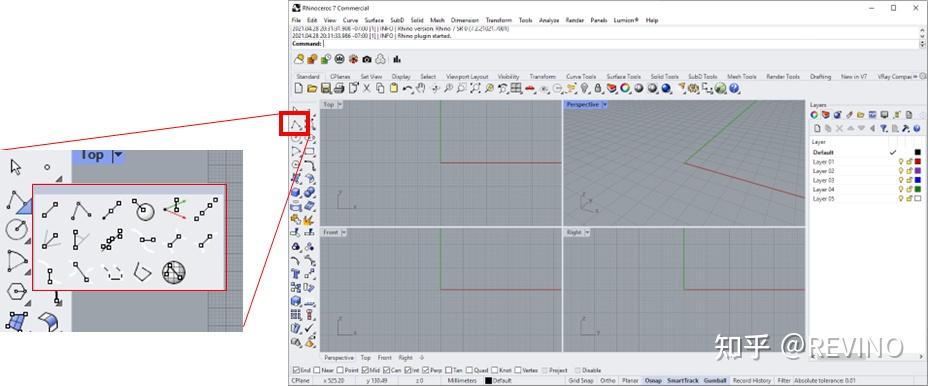Viewport: 928px width, 386px height.
Task: Create a new file with the New icon
Action: (298, 88)
